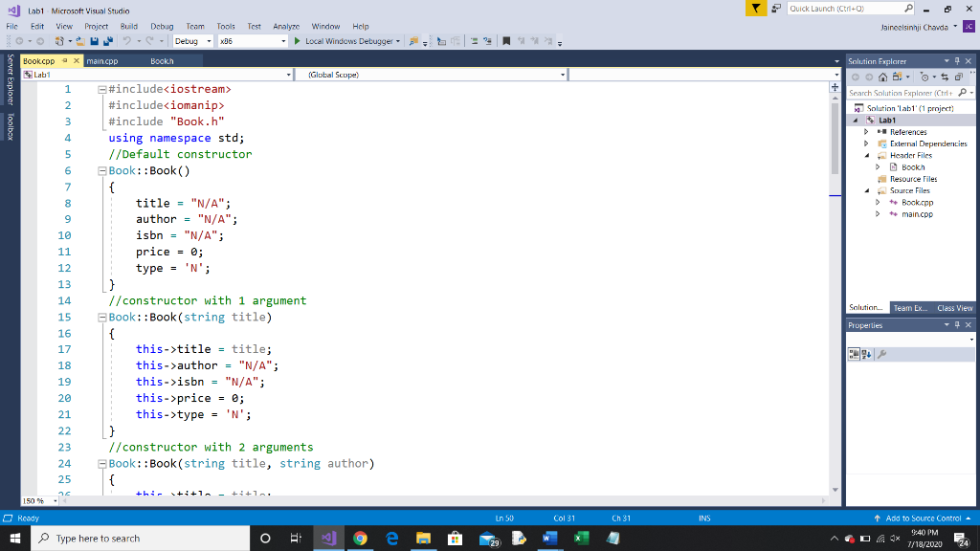This screenshot has width=980, height=551.
Task: Pin the Properties panel
Action: point(957,325)
